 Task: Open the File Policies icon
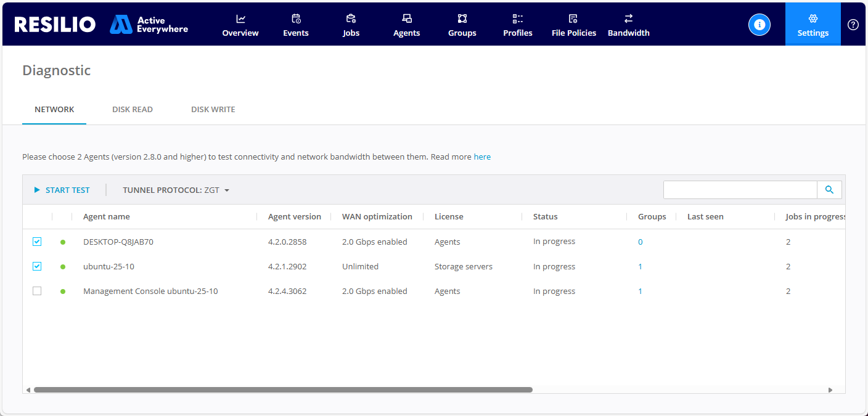[x=573, y=18]
